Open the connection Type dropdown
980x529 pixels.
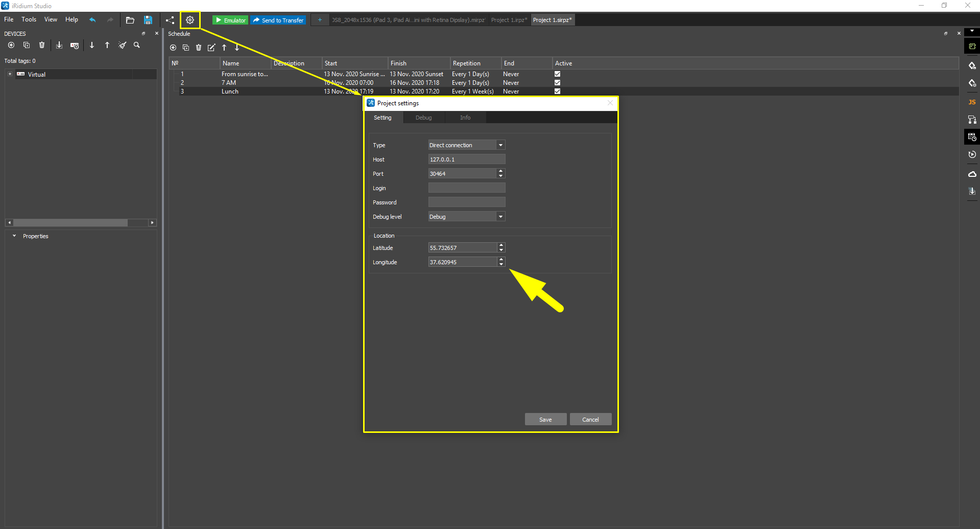coord(500,145)
